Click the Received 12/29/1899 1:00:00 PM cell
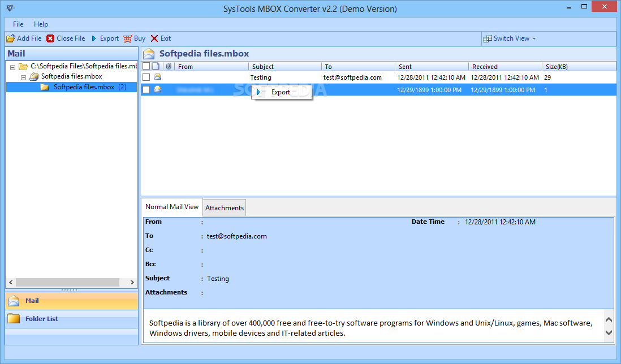This screenshot has width=621, height=364. click(503, 90)
